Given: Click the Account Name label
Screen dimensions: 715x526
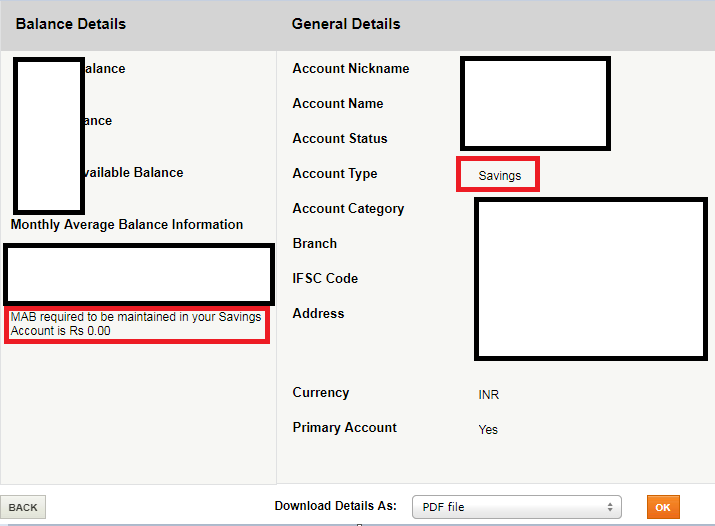Looking at the screenshot, I should 338,104.
